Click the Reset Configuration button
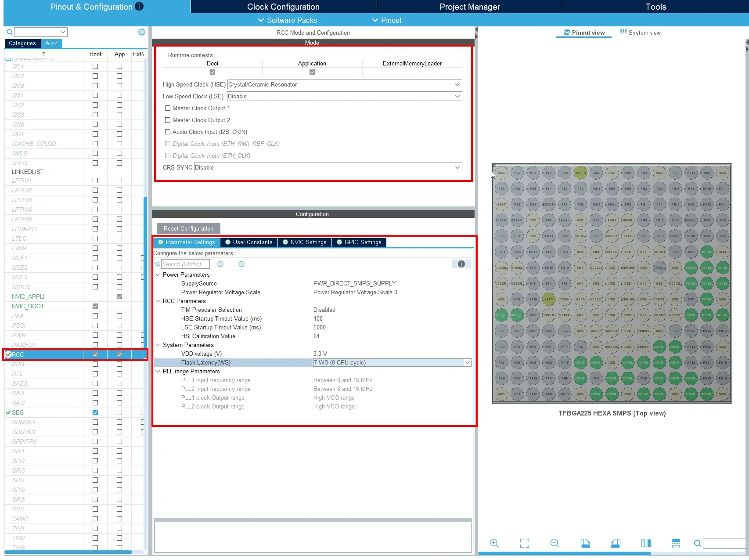749x560 pixels. click(188, 228)
